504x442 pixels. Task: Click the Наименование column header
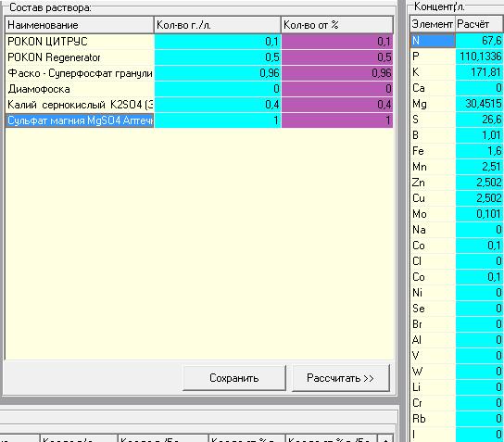tap(80, 25)
